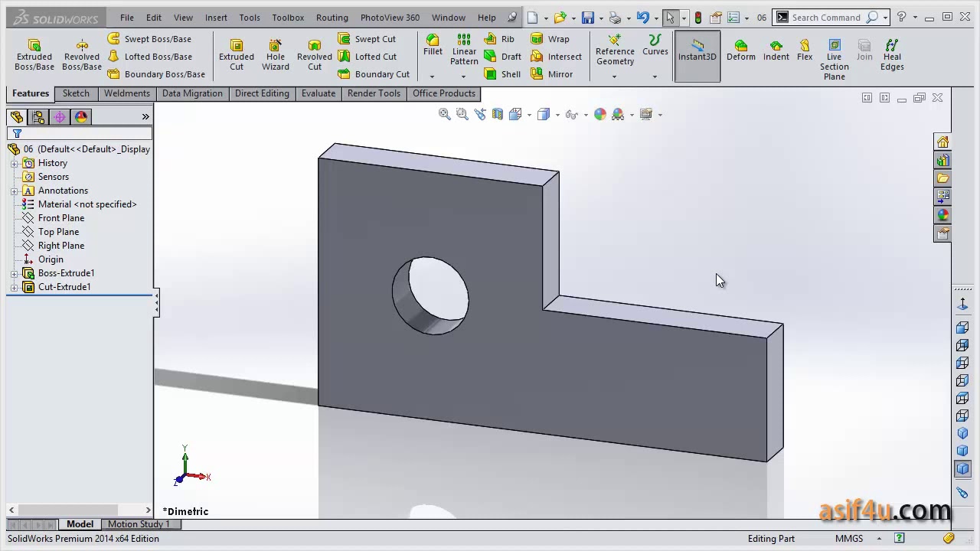Screen dimensions: 980x551
Task: Click the Intersect button
Action: click(x=557, y=57)
